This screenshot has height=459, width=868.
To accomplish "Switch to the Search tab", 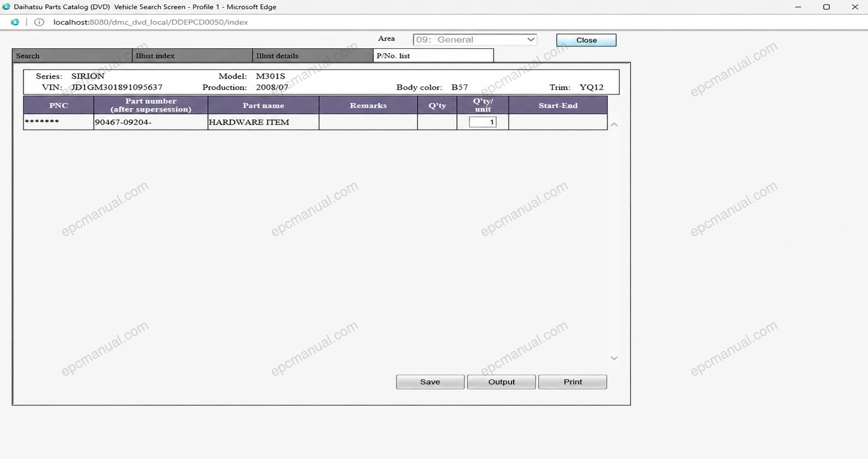I will coord(72,56).
